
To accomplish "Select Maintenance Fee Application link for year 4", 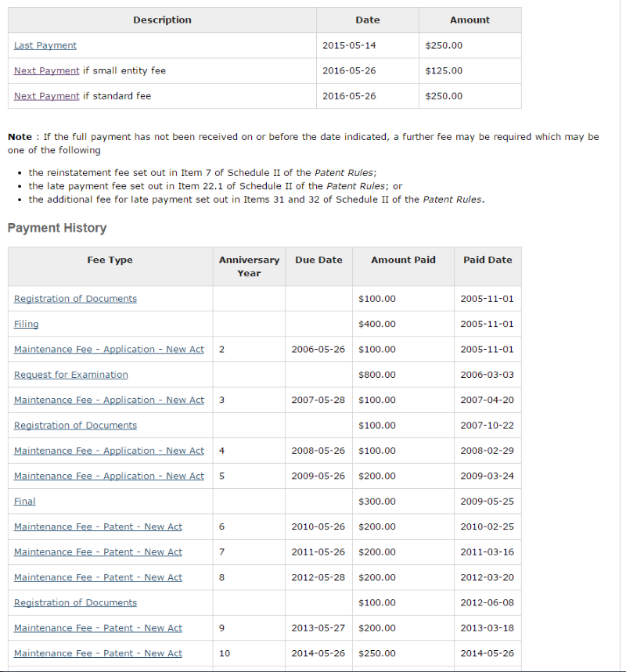I will pyautogui.click(x=109, y=451).
